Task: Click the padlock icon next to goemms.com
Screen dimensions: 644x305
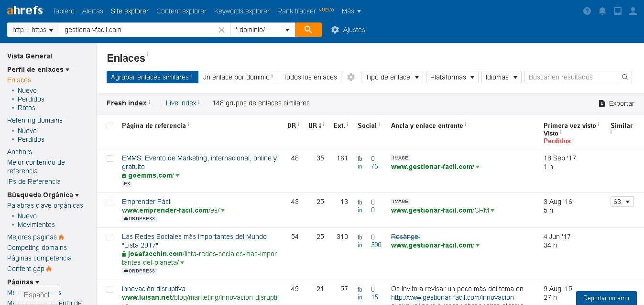Action: [x=124, y=176]
